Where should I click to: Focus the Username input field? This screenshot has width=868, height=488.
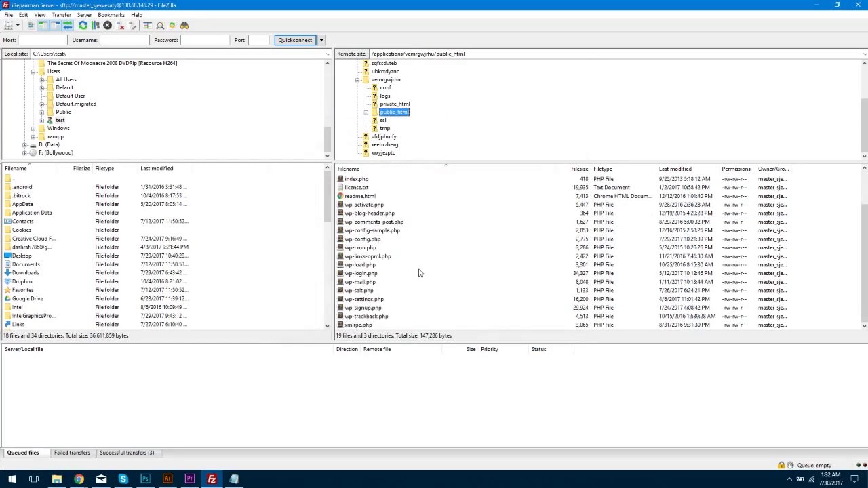[x=124, y=40]
